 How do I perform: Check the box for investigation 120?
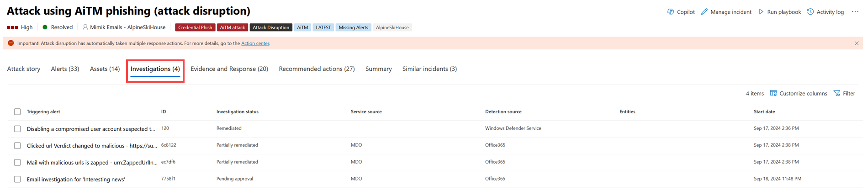(17, 129)
